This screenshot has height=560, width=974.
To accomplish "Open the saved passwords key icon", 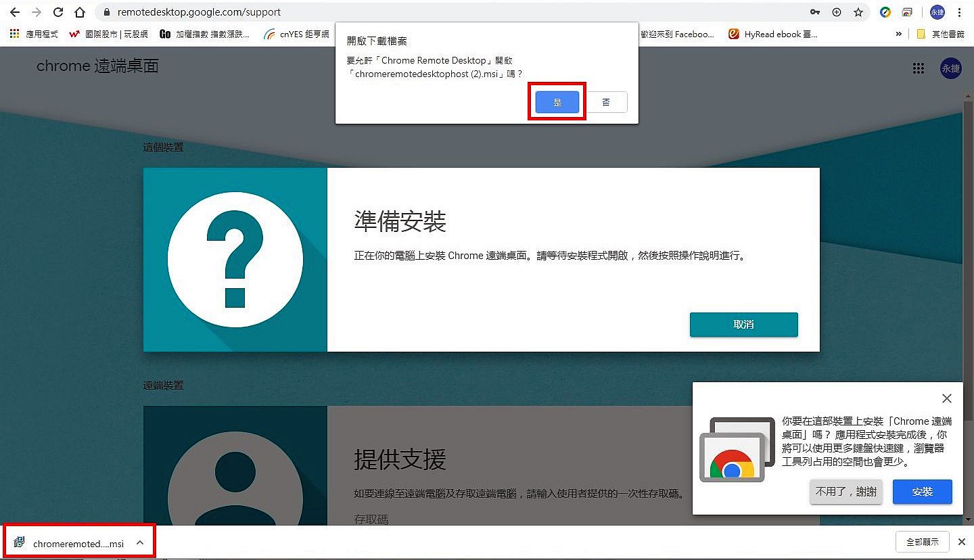I will click(815, 12).
